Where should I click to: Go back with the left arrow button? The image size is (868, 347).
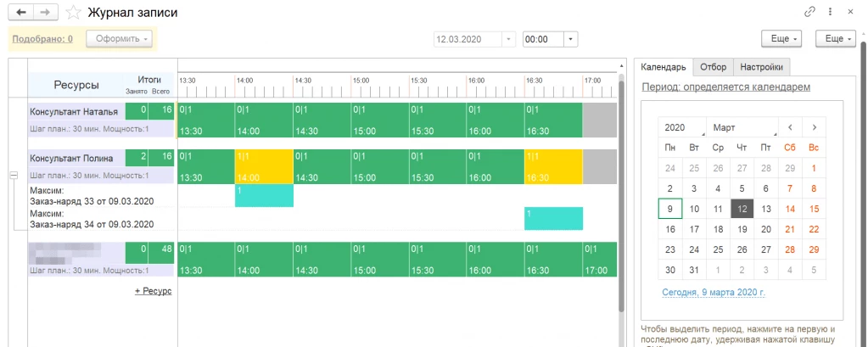[21, 12]
